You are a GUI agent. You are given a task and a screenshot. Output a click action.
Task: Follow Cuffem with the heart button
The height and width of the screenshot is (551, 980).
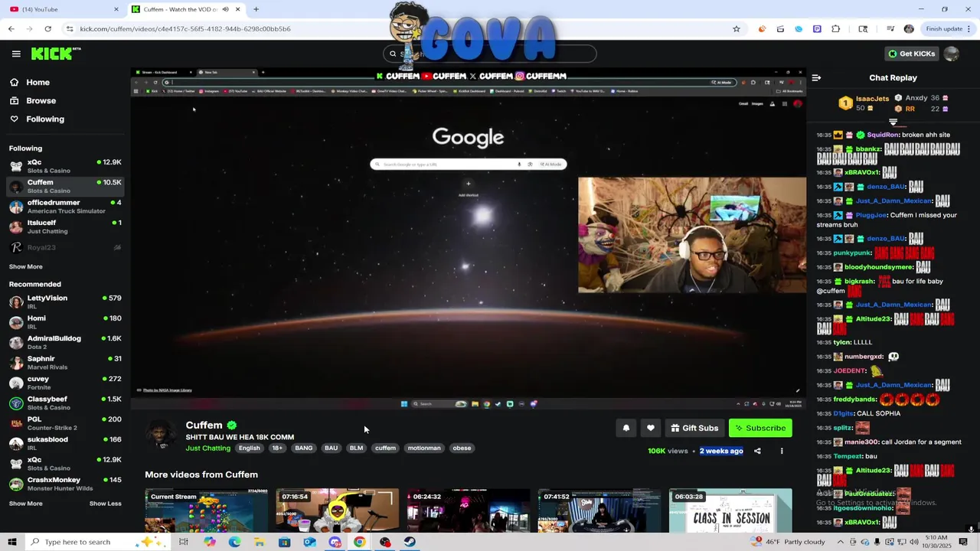click(x=651, y=429)
